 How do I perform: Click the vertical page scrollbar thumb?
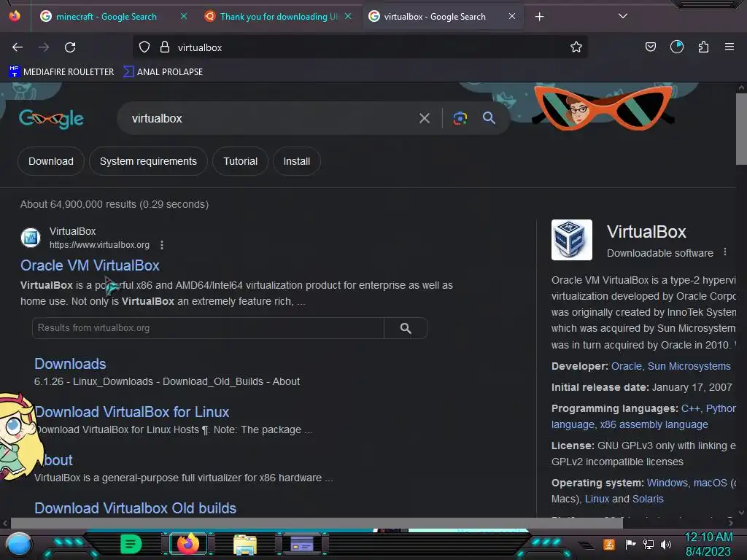tap(741, 129)
